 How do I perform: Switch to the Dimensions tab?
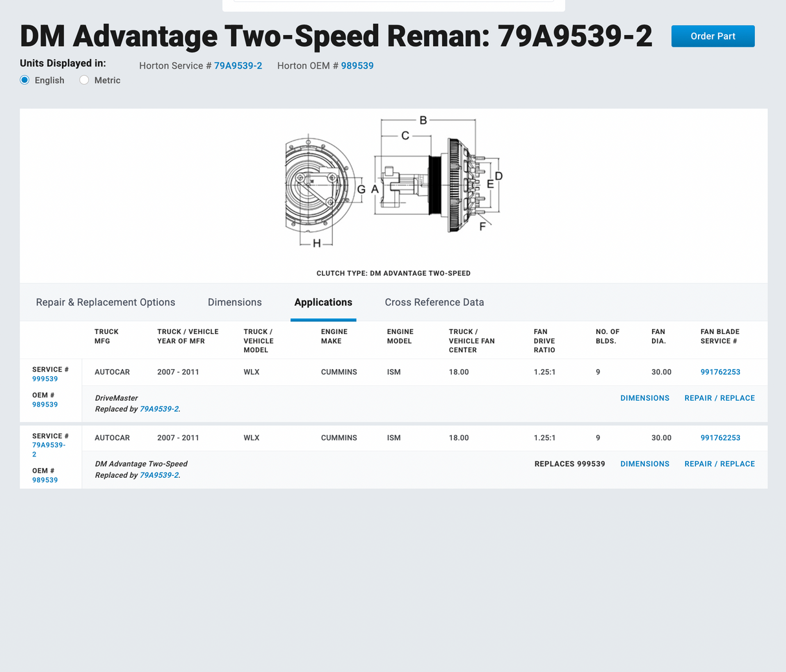coord(234,302)
